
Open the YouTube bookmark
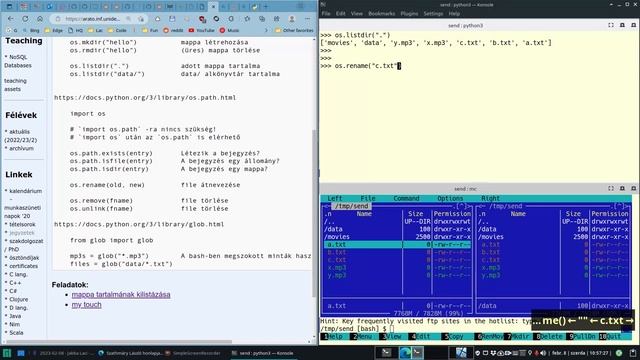[202, 30]
